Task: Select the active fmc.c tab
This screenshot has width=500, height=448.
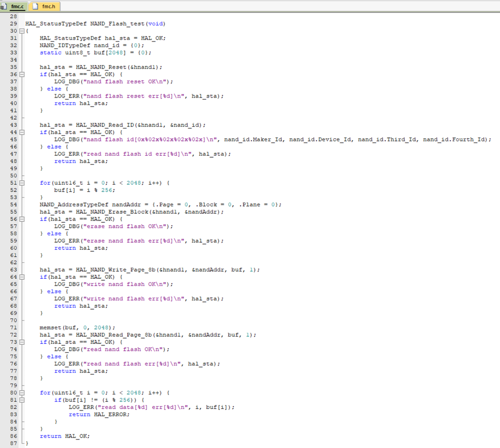Action: pyautogui.click(x=17, y=7)
